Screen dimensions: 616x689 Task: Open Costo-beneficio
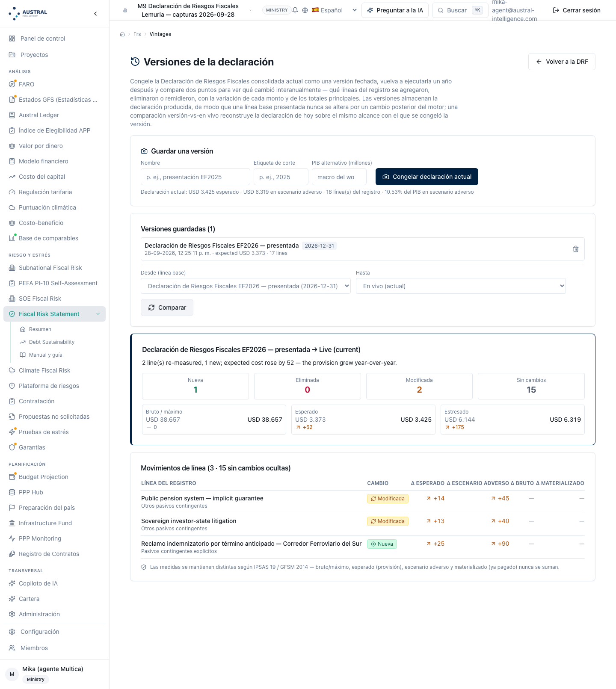tap(54, 223)
